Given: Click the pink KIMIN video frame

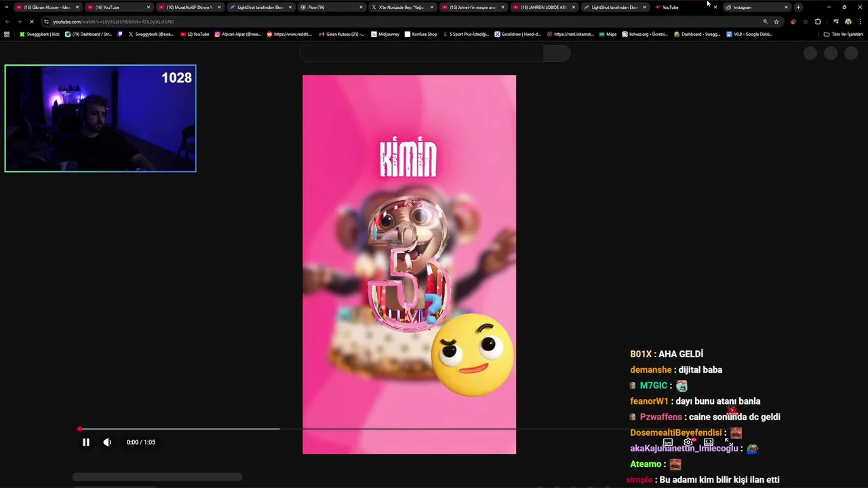Looking at the screenshot, I should pos(409,264).
